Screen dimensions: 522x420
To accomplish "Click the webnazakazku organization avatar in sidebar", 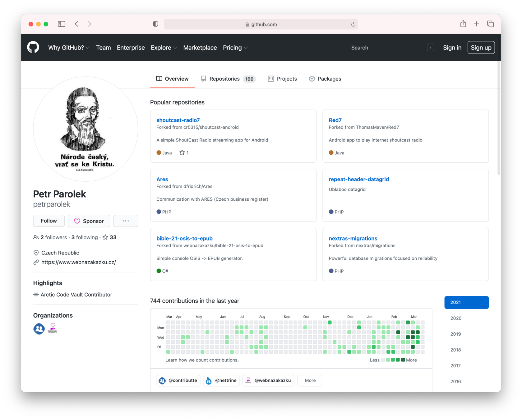I will click(x=53, y=328).
